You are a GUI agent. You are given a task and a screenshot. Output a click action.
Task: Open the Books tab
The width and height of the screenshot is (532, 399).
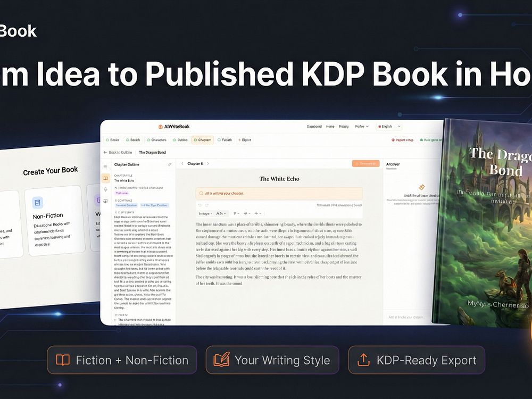pyautogui.click(x=113, y=140)
